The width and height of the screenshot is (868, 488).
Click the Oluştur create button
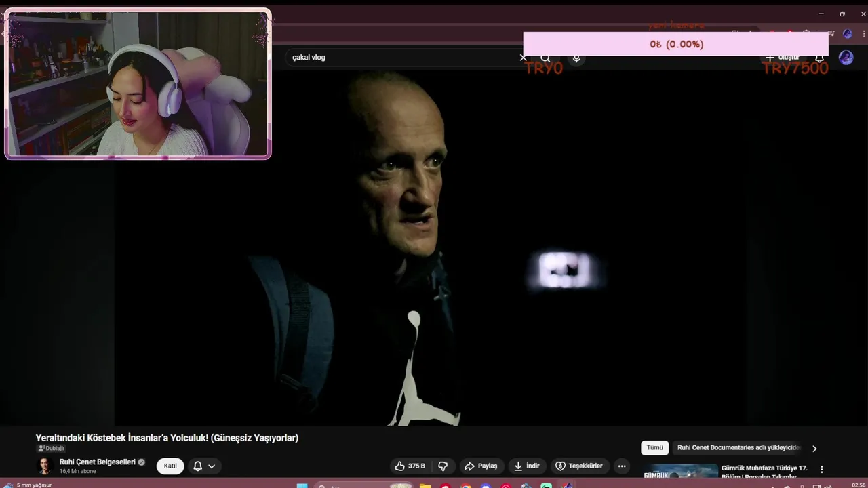click(783, 58)
